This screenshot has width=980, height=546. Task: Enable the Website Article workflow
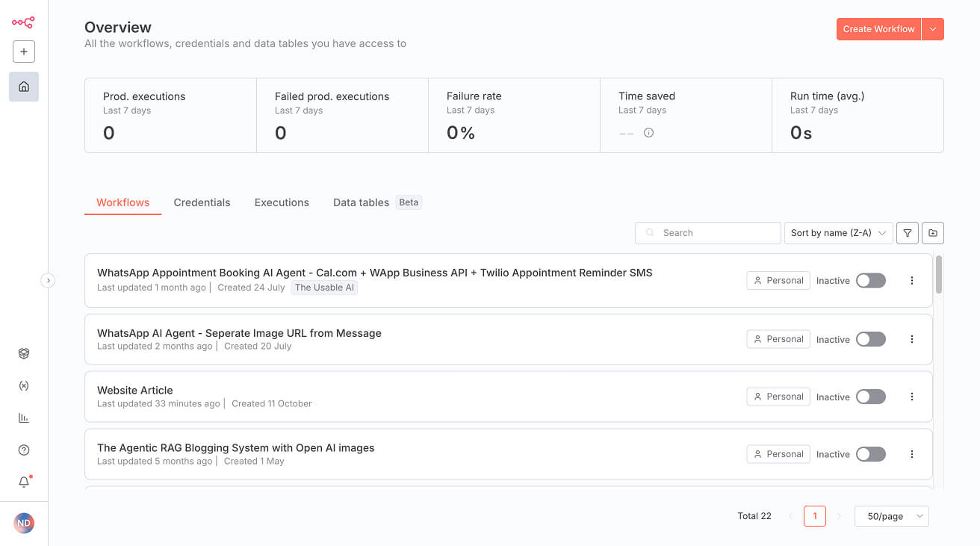pos(870,397)
